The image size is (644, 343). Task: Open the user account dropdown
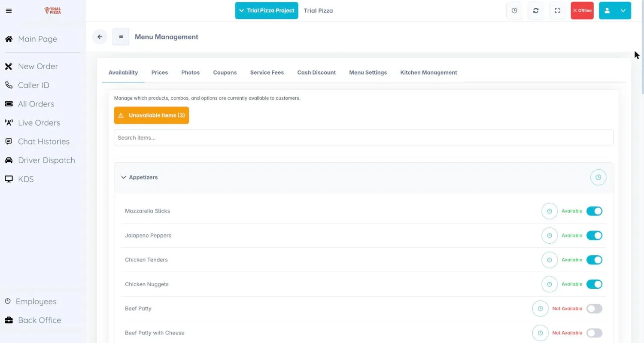point(615,11)
